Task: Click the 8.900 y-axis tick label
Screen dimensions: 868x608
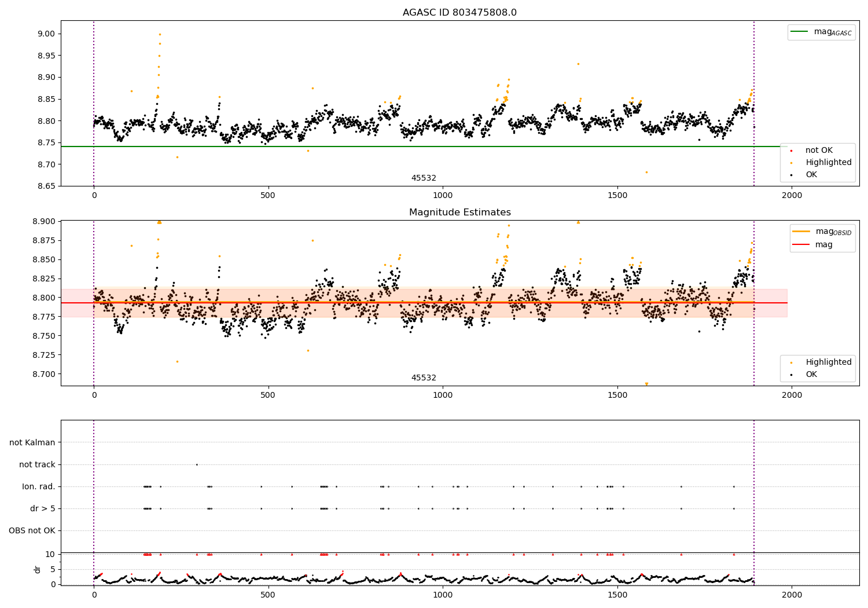Action: (45, 221)
